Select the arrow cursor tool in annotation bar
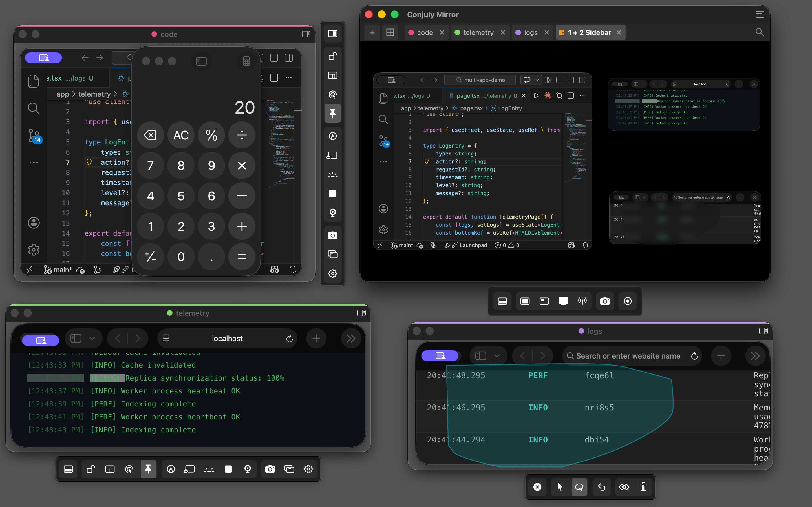Screen dimensions: 812x507 tap(559, 487)
